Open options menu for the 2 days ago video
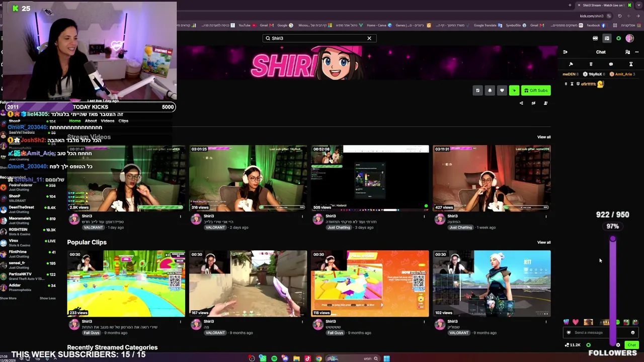This screenshot has height=362, width=644. click(x=302, y=217)
